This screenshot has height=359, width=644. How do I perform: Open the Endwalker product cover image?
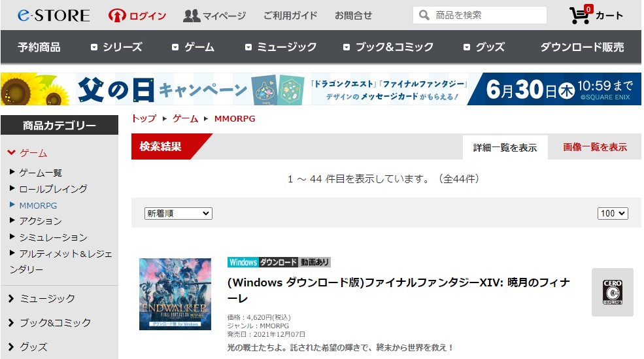coord(175,294)
